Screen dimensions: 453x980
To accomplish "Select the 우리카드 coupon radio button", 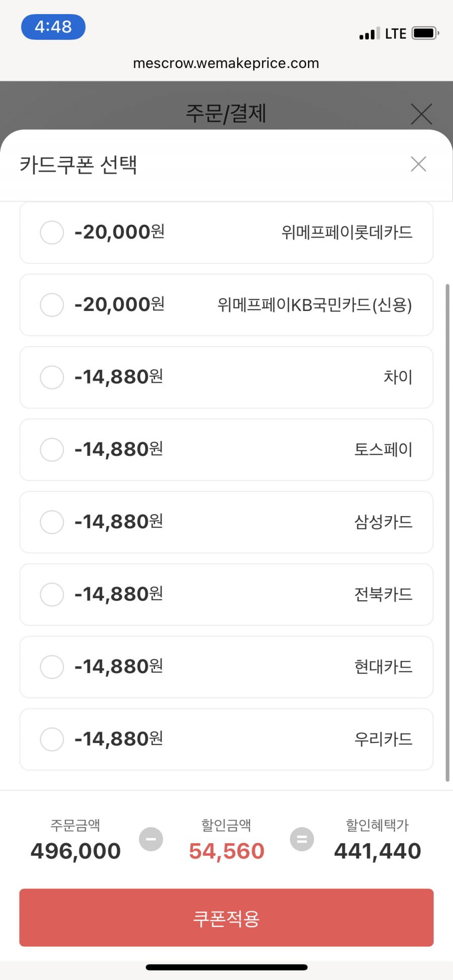I will tap(52, 740).
